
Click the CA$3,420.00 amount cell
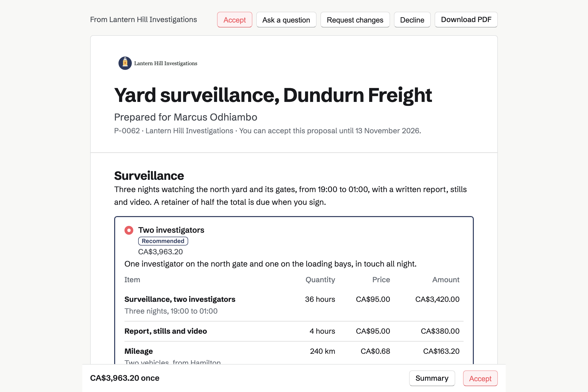pyautogui.click(x=437, y=299)
